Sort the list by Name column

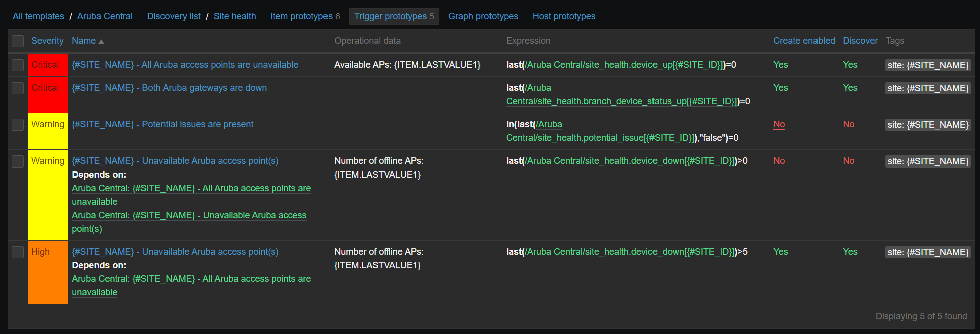click(x=84, y=41)
